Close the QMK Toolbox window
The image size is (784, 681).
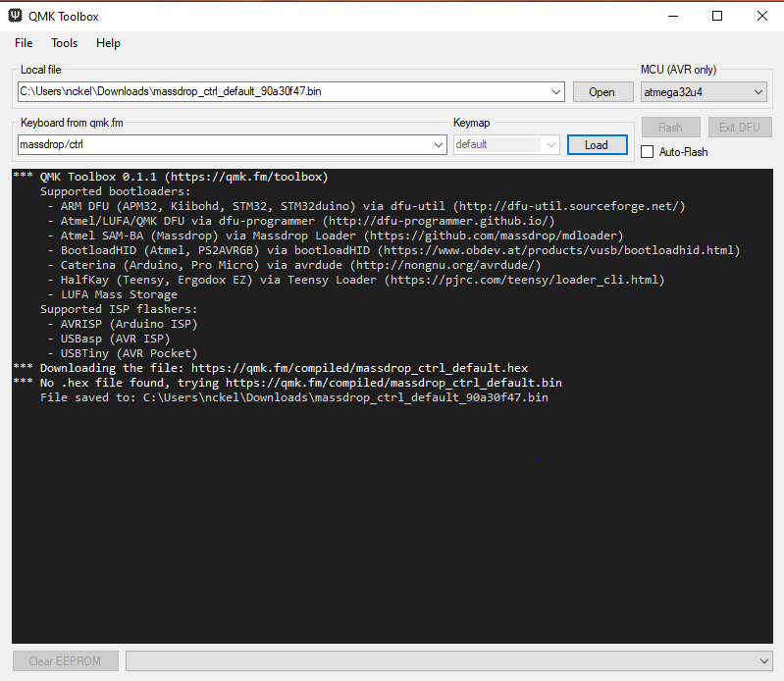pyautogui.click(x=762, y=16)
